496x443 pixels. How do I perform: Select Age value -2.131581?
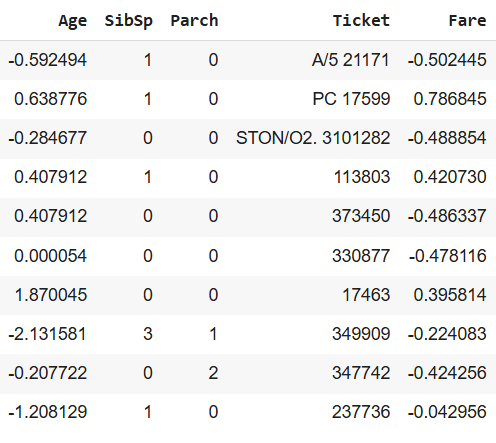[48, 334]
